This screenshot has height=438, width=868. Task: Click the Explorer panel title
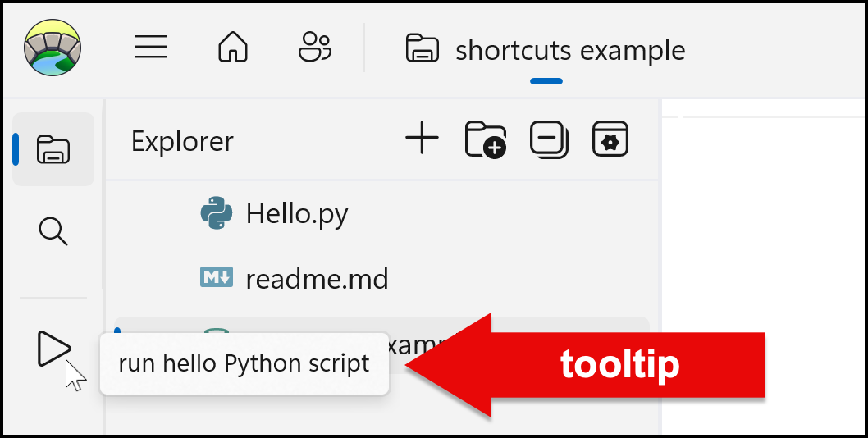(182, 141)
